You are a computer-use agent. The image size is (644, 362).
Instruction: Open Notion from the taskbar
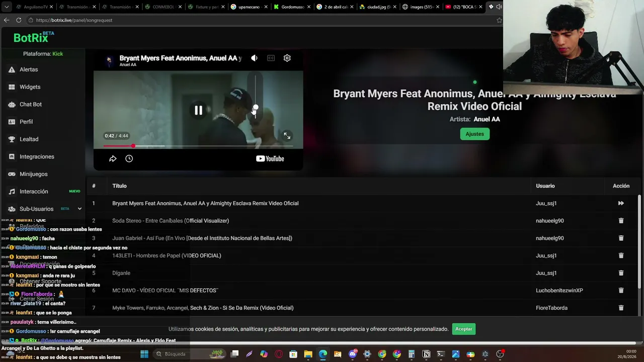click(426, 354)
